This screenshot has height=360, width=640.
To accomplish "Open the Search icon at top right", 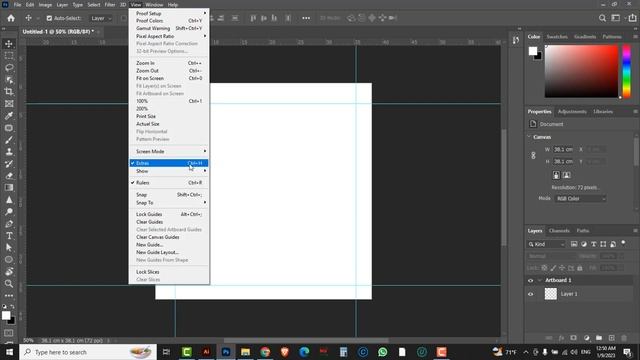I will [602, 18].
